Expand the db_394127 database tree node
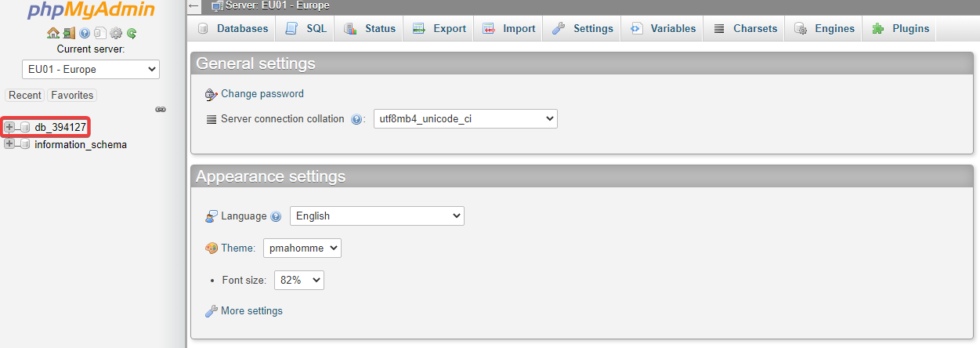980x348 pixels. pos(9,127)
